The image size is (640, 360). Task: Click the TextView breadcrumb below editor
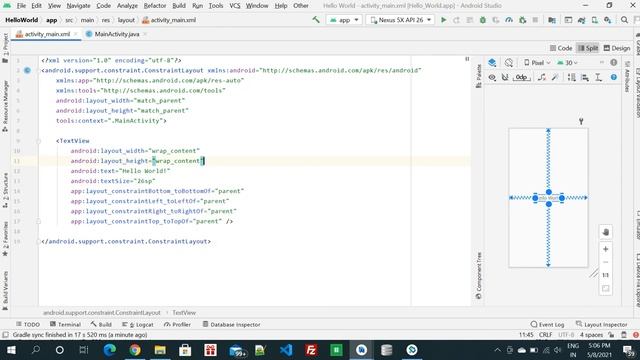184,313
